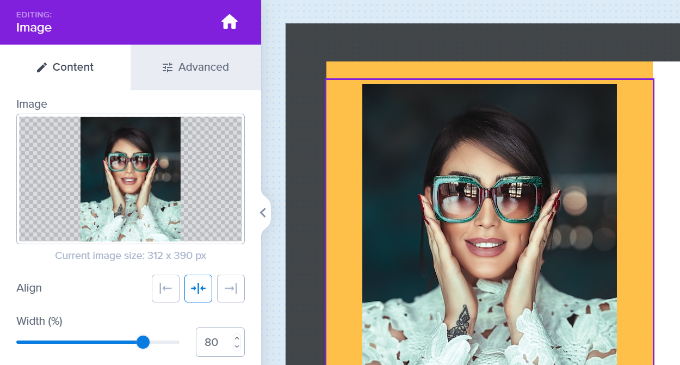Click the Width slider handle
680x365 pixels.
tap(143, 342)
